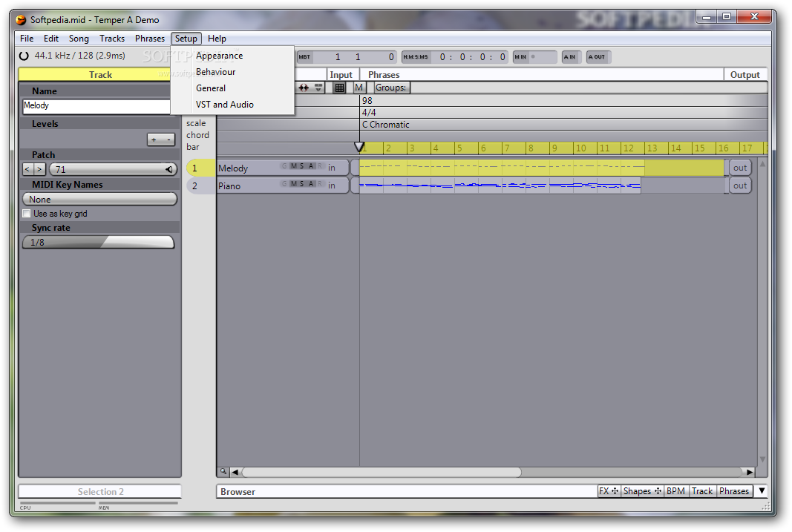792x532 pixels.
Task: Click the H:M:S:MS time display label
Action: coord(416,57)
